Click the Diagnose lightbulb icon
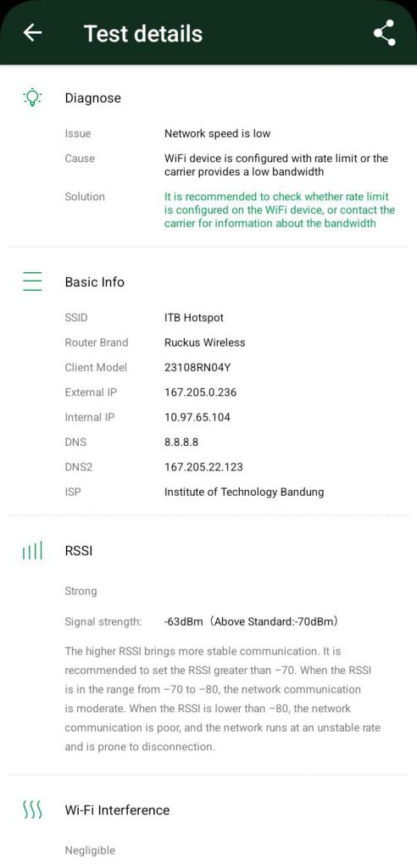 (33, 97)
